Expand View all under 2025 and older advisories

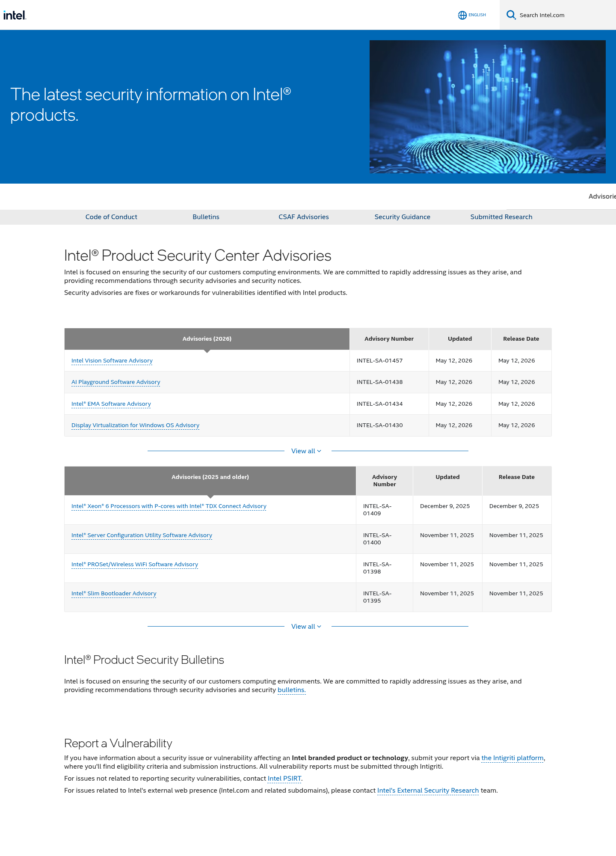(x=306, y=627)
